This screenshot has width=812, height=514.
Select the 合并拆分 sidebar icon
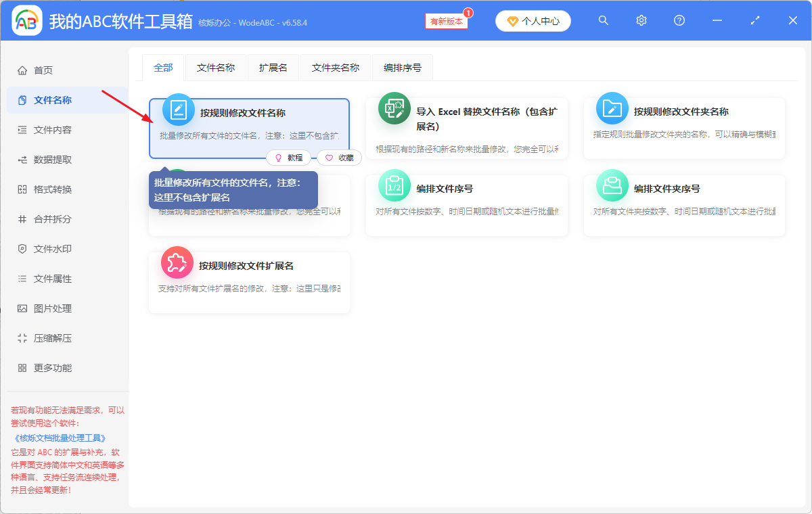(49, 218)
